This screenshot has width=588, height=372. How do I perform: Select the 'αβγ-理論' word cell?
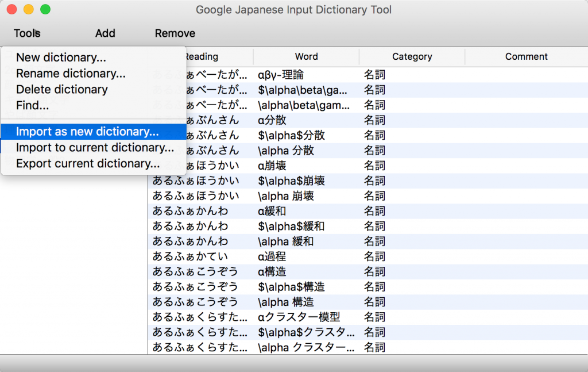coord(281,75)
